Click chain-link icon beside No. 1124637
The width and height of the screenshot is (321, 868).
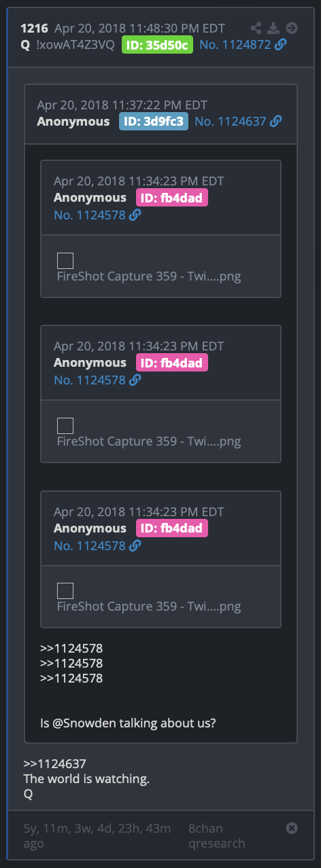point(275,122)
